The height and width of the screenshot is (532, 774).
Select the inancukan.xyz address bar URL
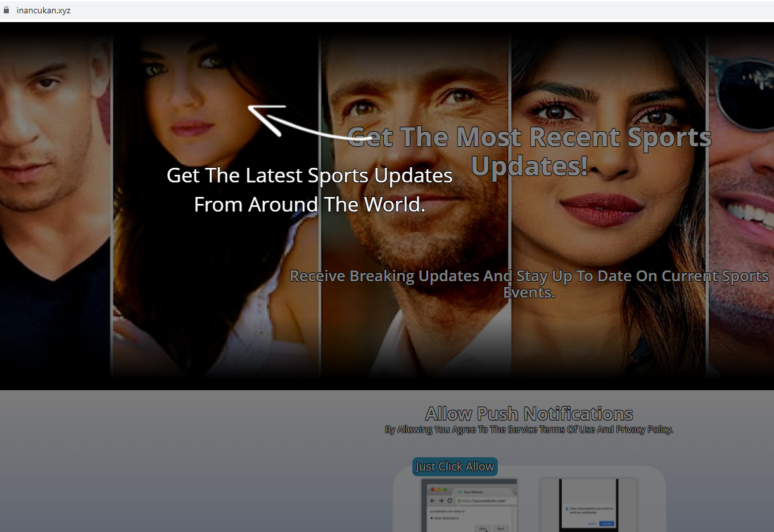click(44, 10)
